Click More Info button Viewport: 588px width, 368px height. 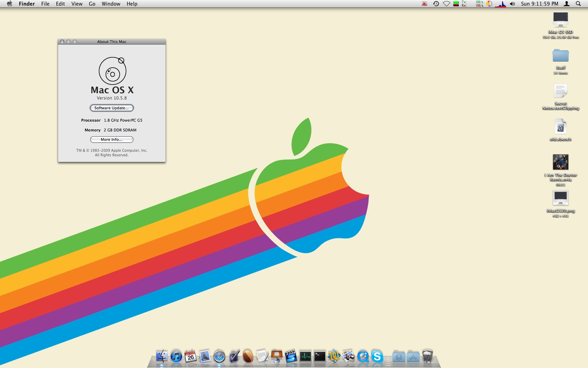[112, 139]
